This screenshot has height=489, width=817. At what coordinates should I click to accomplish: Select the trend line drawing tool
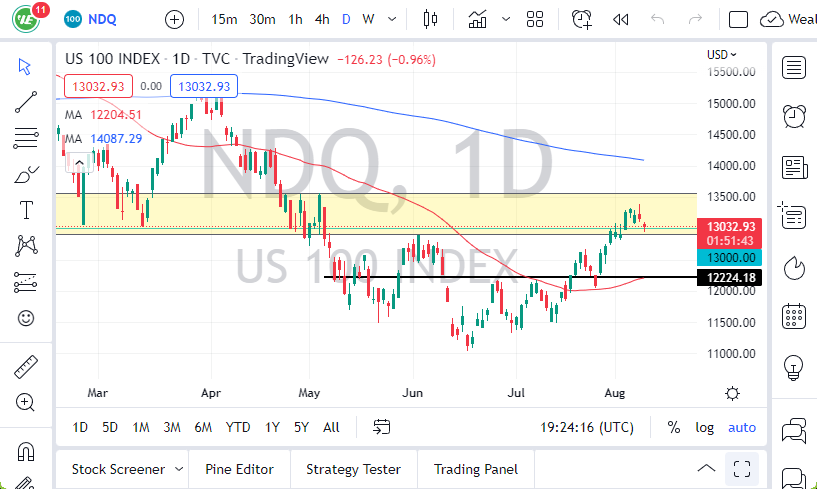tap(26, 101)
